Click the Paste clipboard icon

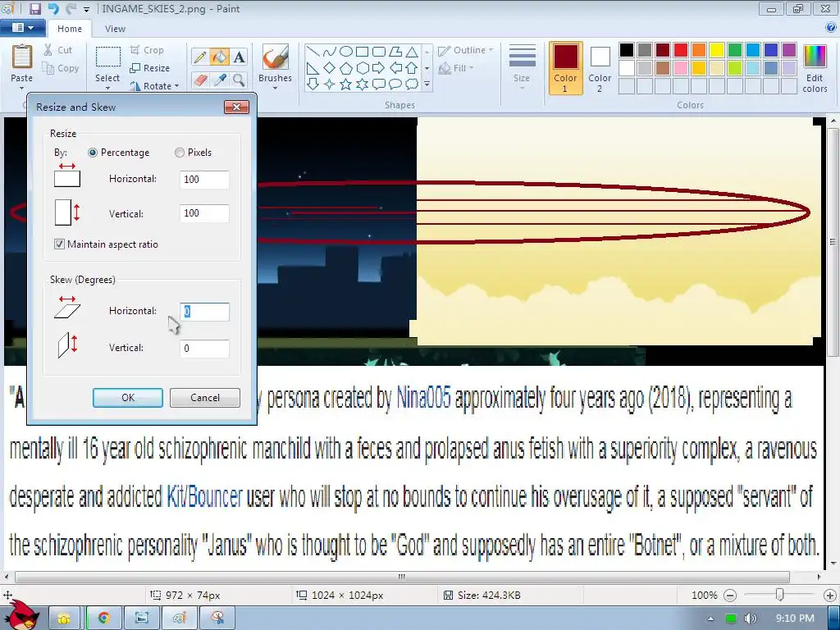(x=22, y=57)
